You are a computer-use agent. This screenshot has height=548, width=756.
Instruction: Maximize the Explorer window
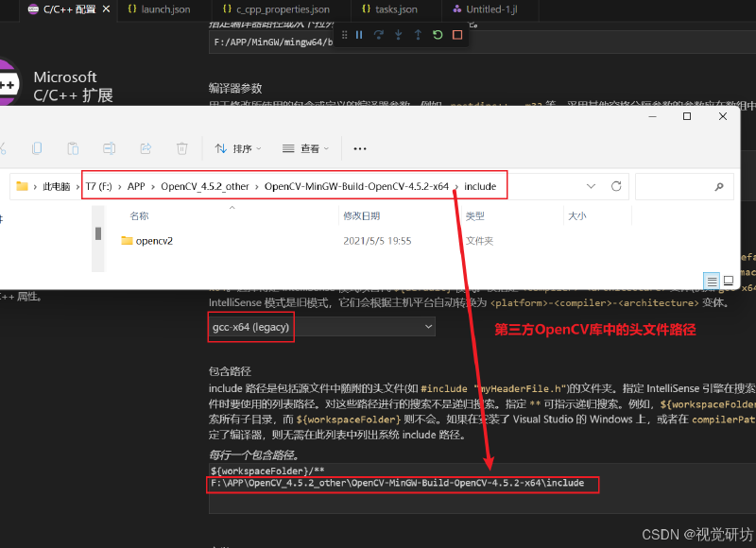[687, 116]
